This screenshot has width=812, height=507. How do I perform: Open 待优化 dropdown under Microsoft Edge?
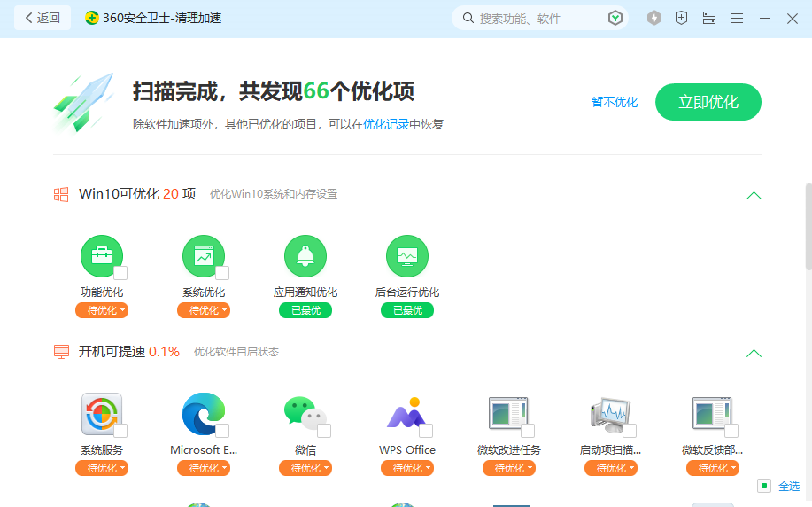pos(204,468)
